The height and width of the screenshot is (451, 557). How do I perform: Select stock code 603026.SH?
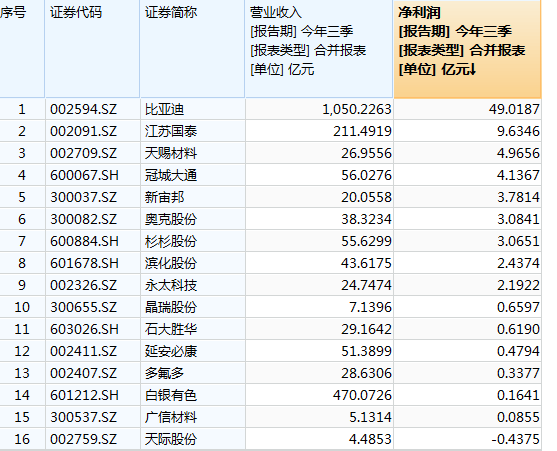tap(84, 329)
